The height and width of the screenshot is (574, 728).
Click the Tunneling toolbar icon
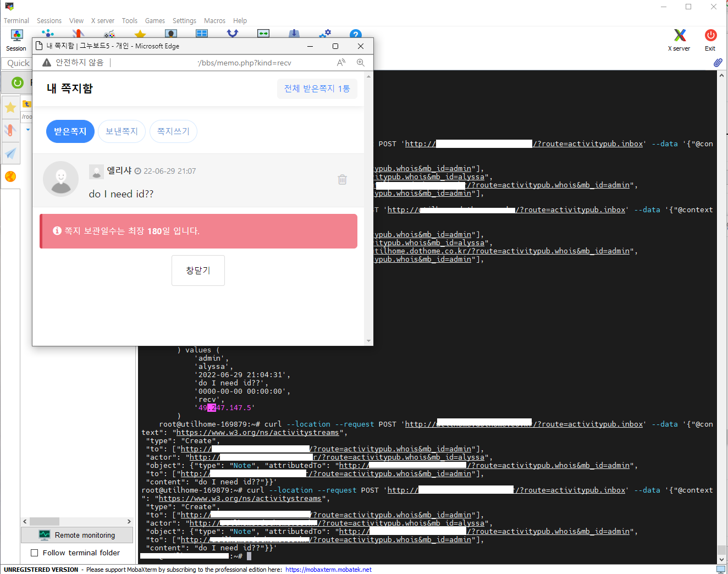(x=263, y=34)
